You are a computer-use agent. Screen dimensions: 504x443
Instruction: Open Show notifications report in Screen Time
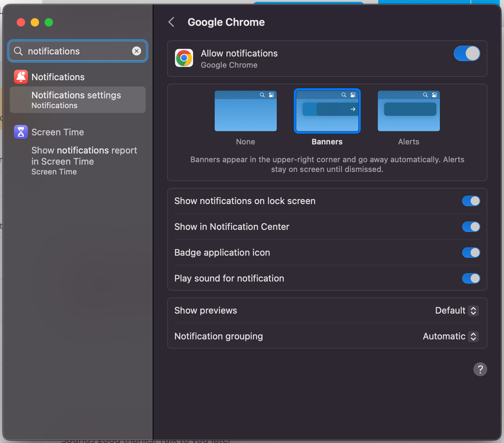tap(84, 156)
